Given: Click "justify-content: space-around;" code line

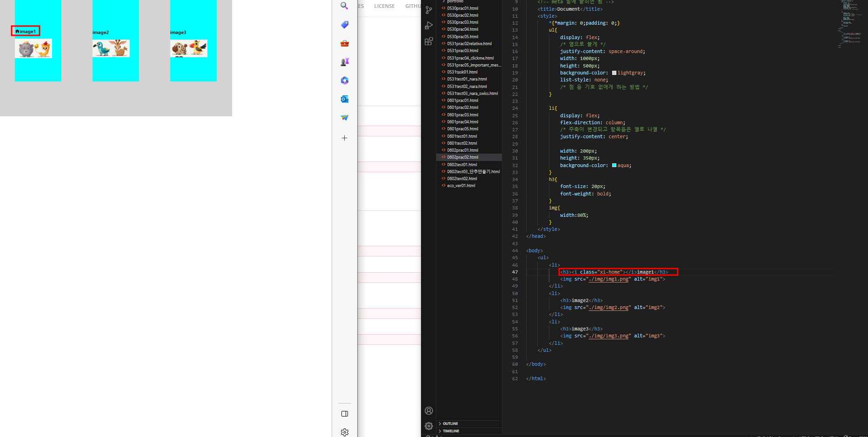Looking at the screenshot, I should pyautogui.click(x=602, y=52).
